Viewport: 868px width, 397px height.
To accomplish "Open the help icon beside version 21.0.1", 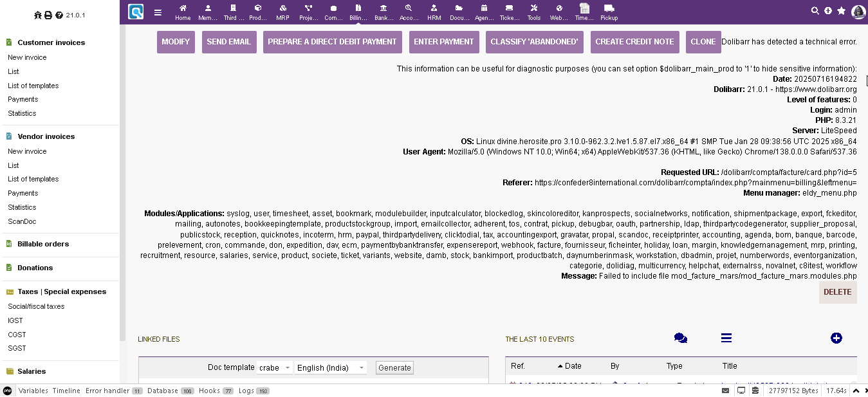I will pos(59,15).
